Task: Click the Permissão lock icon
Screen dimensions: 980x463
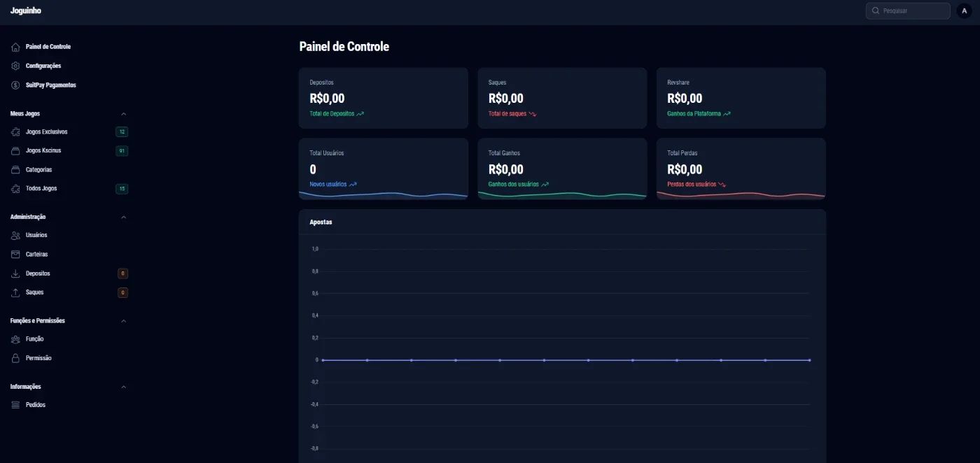Action: click(15, 358)
